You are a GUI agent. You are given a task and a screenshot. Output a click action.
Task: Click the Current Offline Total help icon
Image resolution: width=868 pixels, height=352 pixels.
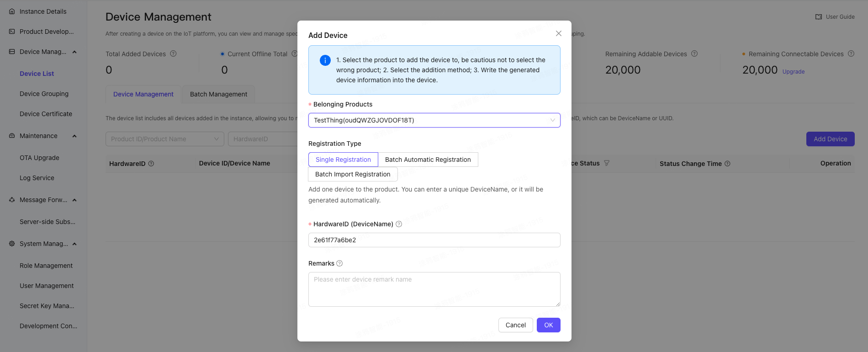pos(294,53)
